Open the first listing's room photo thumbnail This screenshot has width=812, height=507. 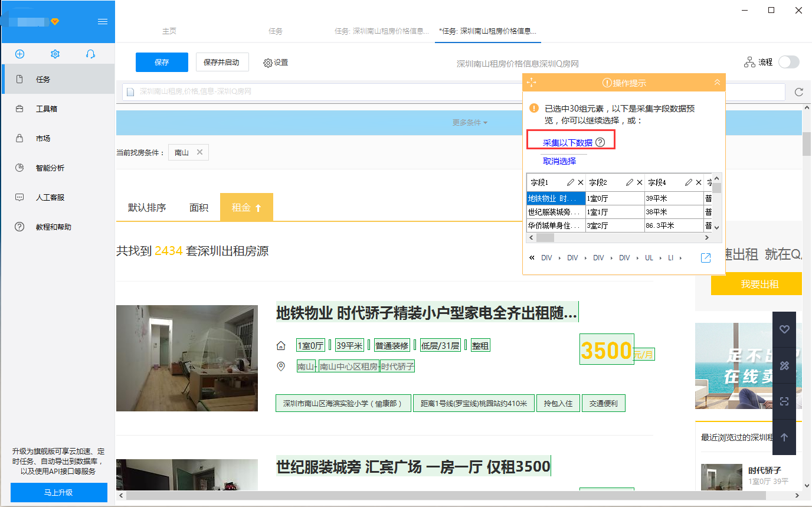(187, 358)
